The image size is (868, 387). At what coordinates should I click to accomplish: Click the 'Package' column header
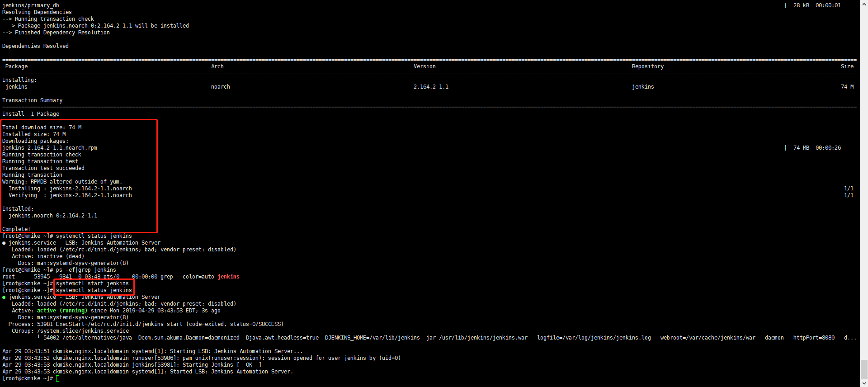[17, 66]
